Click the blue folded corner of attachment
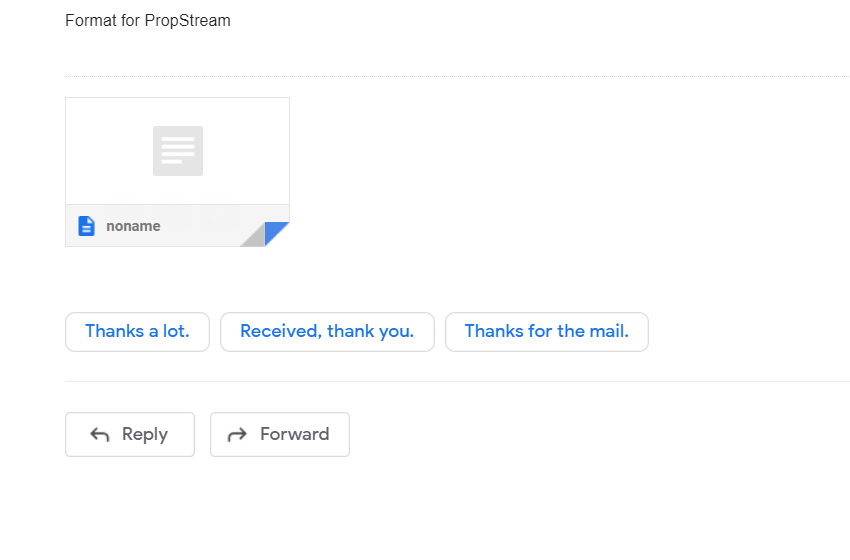Screen dimensions: 850x560 (x=274, y=231)
